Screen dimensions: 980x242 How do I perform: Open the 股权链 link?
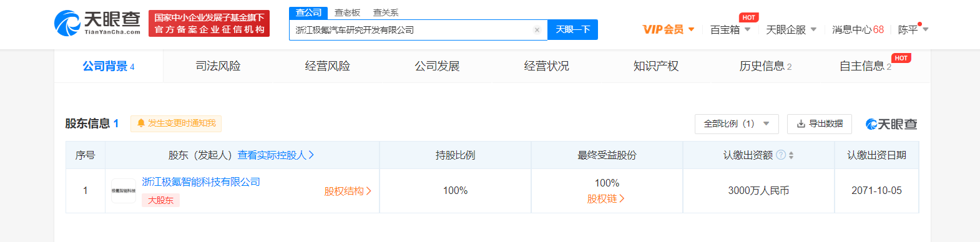pos(605,198)
